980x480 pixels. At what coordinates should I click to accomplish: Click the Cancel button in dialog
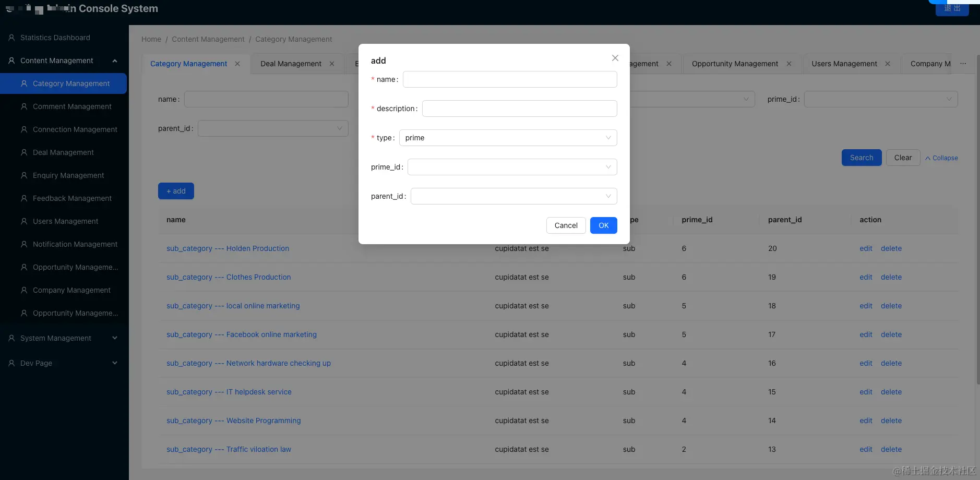(566, 225)
